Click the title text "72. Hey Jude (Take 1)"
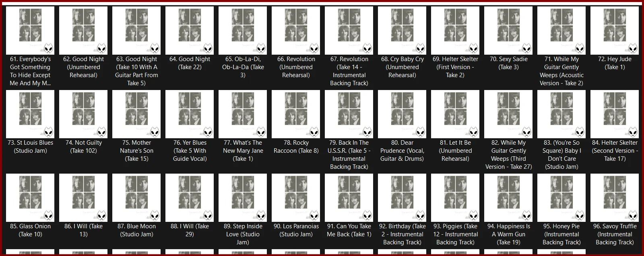644x256 pixels. [615, 63]
